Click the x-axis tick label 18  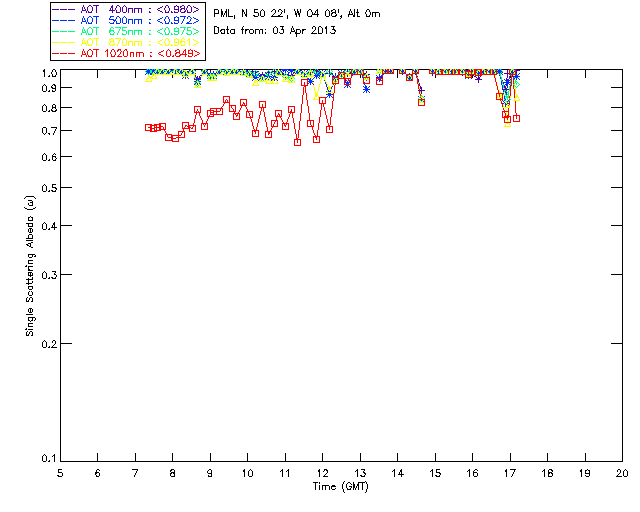tap(547, 473)
